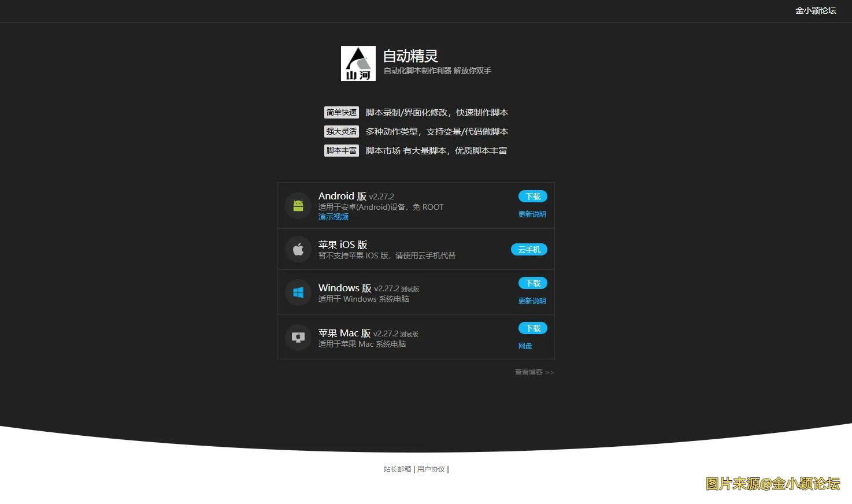Download the Windows 版 测试版
Image resolution: width=852 pixels, height=504 pixels.
(532, 283)
